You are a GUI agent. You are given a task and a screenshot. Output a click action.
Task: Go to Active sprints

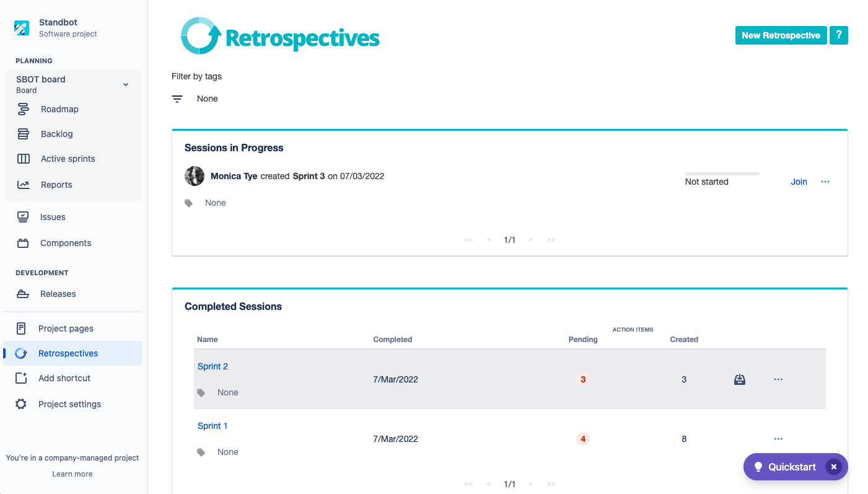point(68,159)
